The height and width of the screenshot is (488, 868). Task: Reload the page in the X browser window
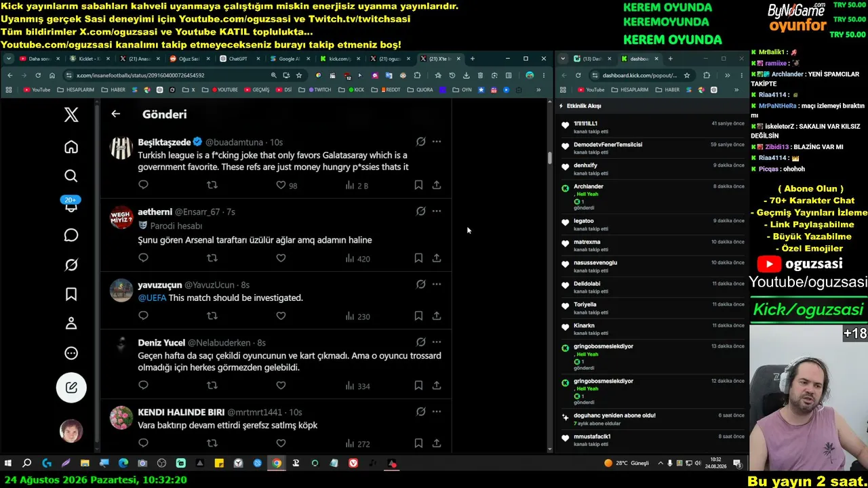click(38, 75)
